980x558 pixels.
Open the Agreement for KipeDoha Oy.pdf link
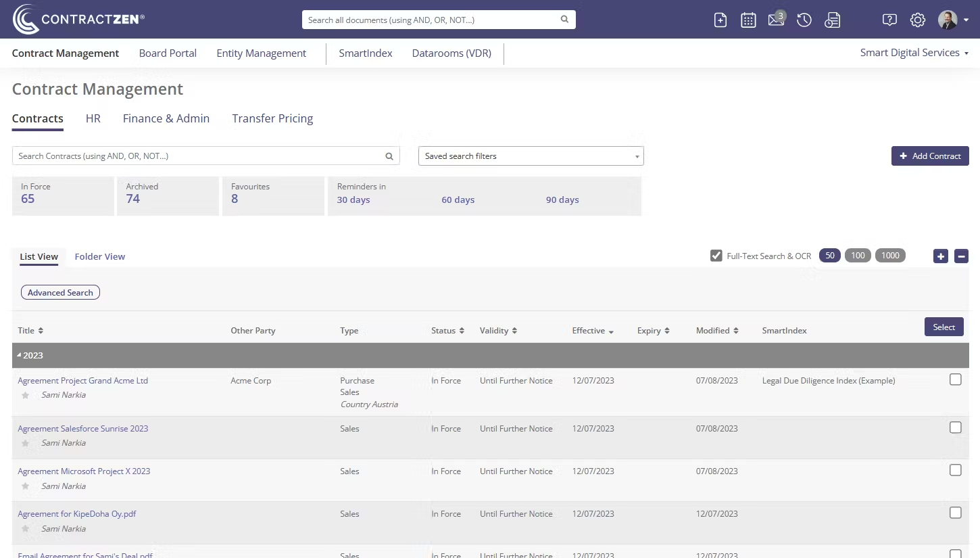[77, 514]
